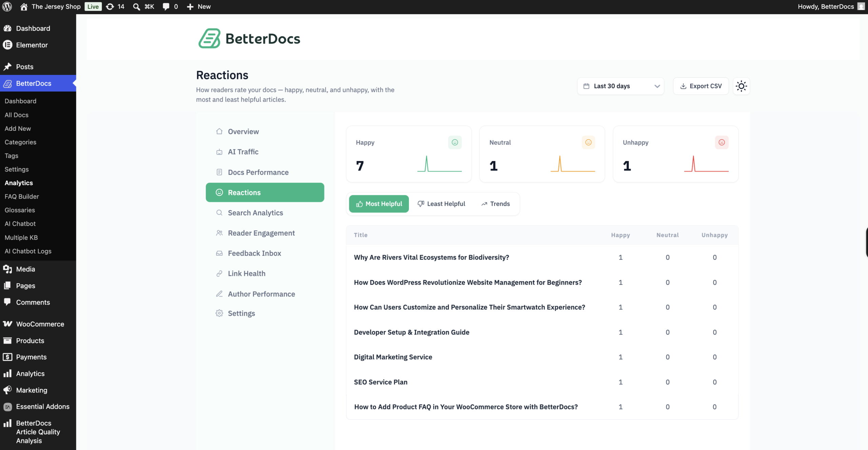Click the Products icon in sidebar
This screenshot has height=450, width=868.
[x=7, y=341]
